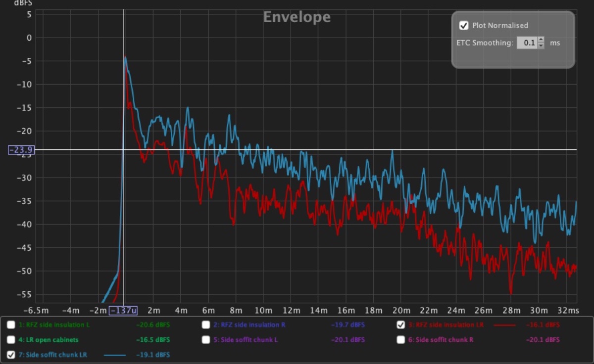Click the blue line sample for trace 7
The image size is (594, 364).
point(115,355)
